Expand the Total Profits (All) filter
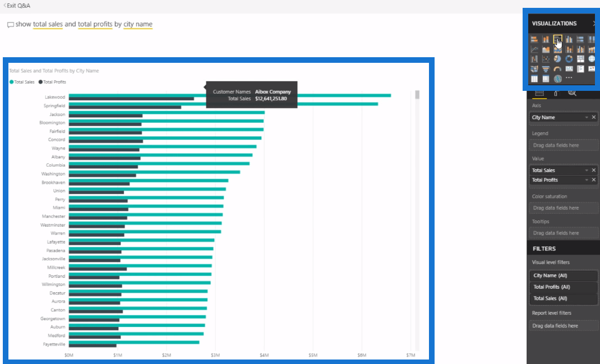Screen dimensions: 600x364 (563, 287)
